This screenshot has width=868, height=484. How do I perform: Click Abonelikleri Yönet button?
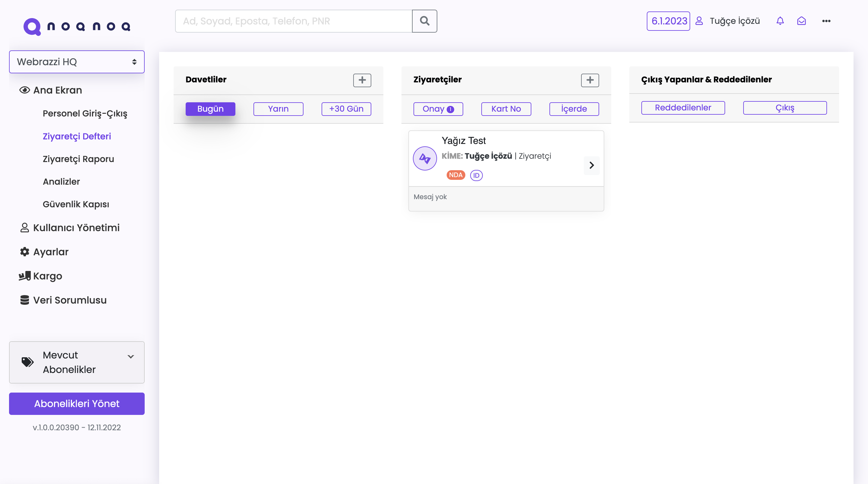77,403
